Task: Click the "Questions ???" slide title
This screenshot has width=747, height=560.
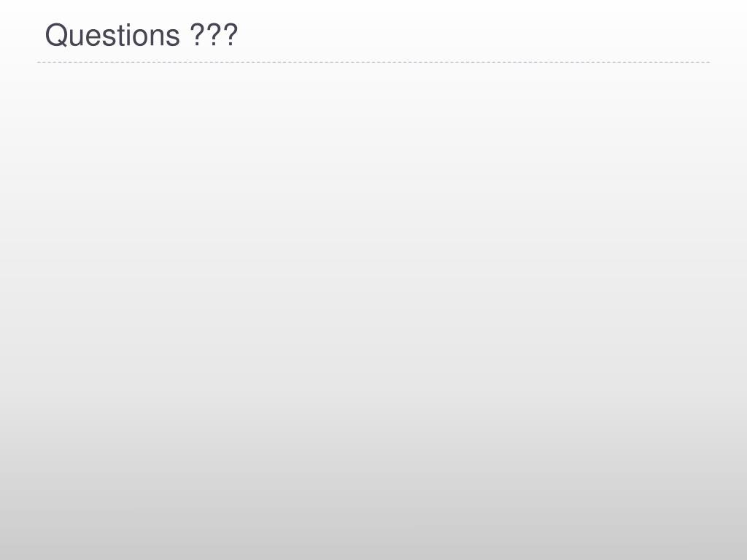Action: tap(142, 35)
